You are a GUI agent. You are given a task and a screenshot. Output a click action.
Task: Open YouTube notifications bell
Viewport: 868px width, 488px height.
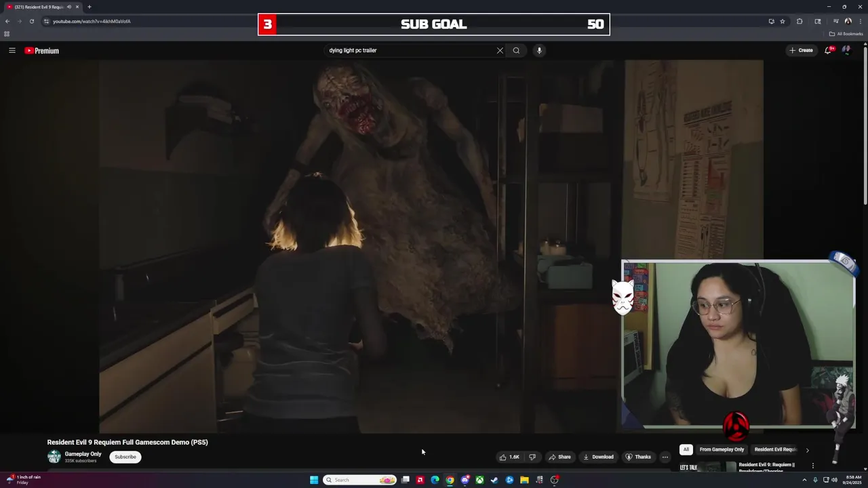click(828, 50)
